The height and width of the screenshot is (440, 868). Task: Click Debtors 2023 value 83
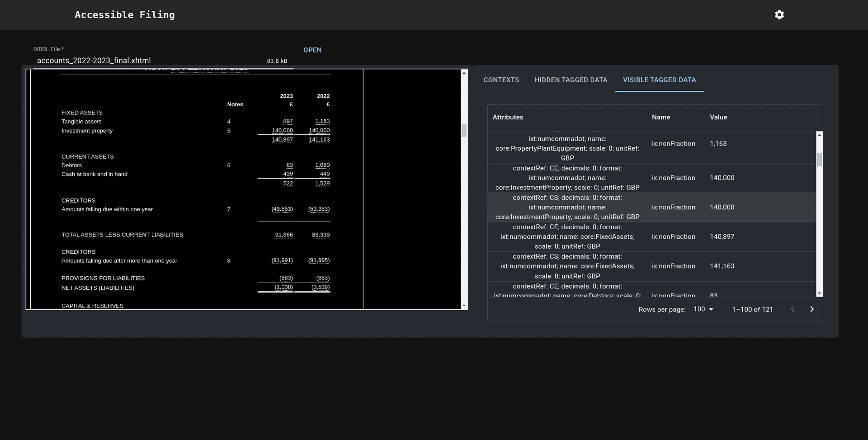click(290, 165)
